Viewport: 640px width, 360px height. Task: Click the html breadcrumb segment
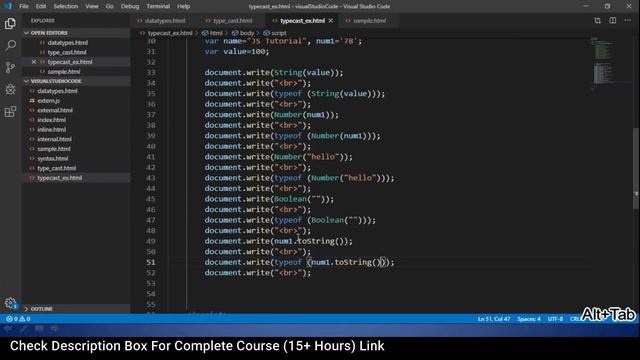[212, 33]
